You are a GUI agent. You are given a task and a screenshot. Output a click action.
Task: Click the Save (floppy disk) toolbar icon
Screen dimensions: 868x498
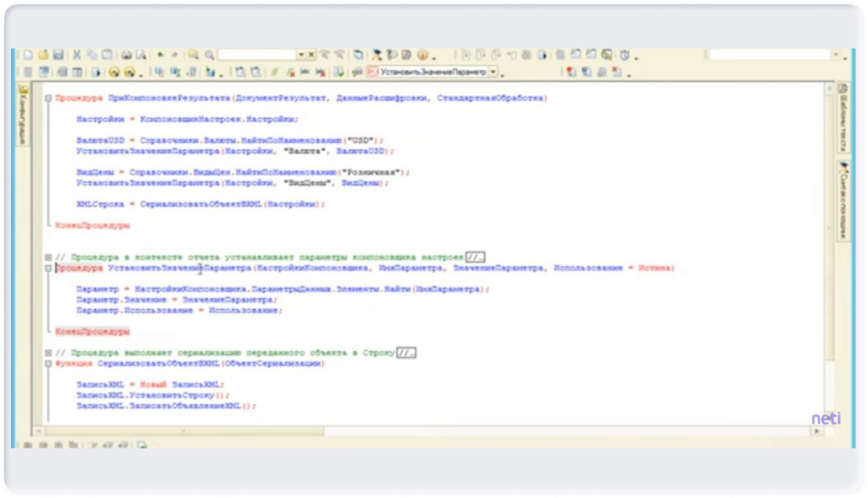pos(58,55)
